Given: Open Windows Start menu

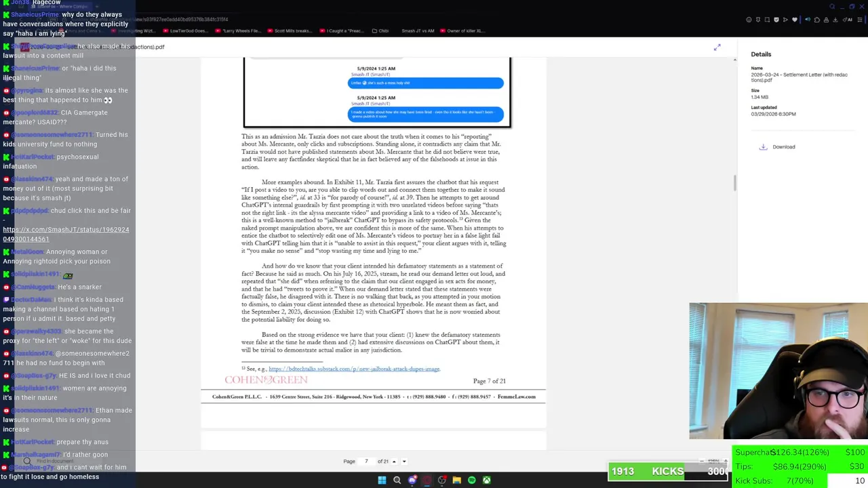Looking at the screenshot, I should 382,480.
